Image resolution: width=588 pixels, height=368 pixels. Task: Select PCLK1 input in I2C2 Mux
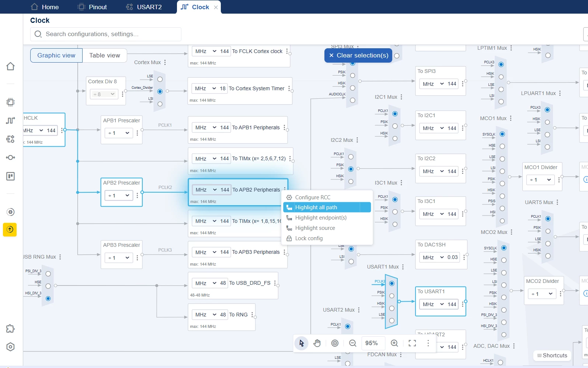click(351, 157)
